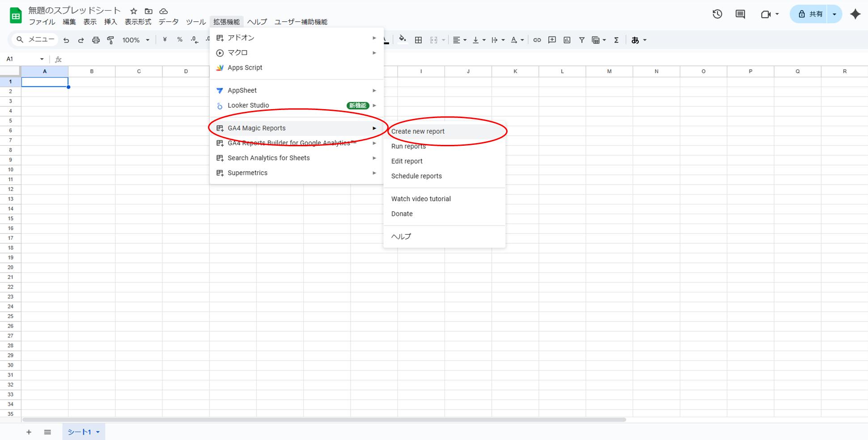Click the create filter funnel icon

[x=582, y=40]
